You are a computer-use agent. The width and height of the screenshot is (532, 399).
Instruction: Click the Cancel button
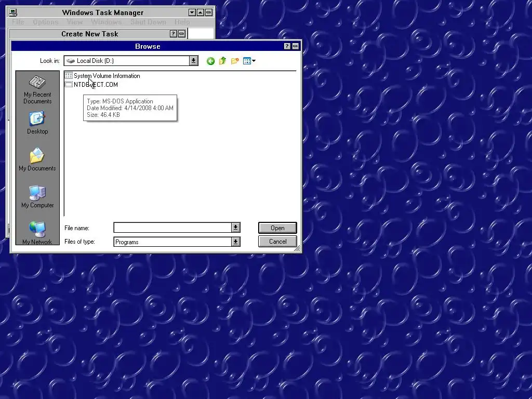coord(277,242)
